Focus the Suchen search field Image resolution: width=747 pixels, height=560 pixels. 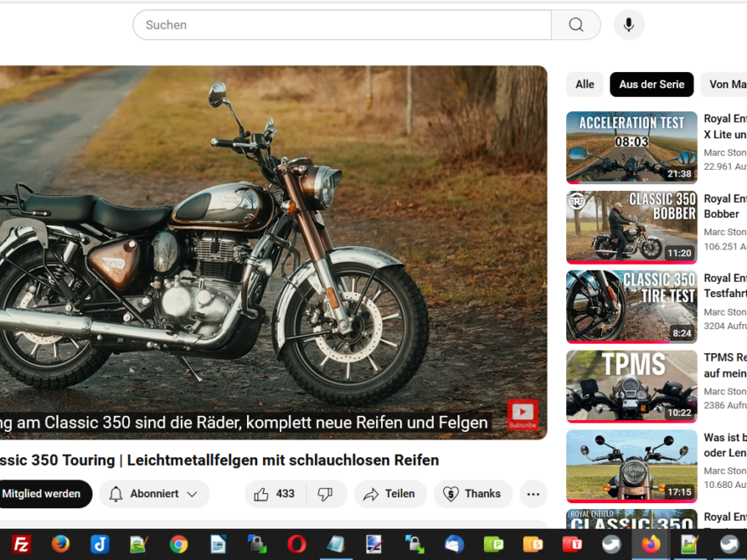(342, 25)
